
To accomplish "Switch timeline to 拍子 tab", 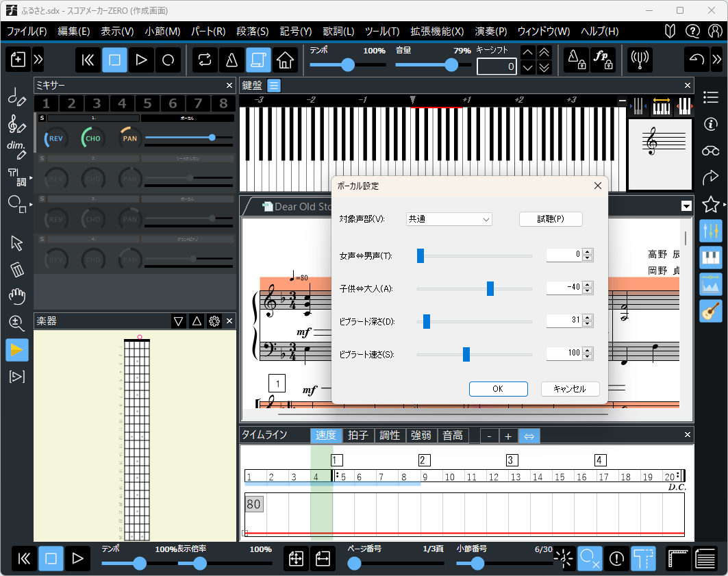I will (358, 436).
